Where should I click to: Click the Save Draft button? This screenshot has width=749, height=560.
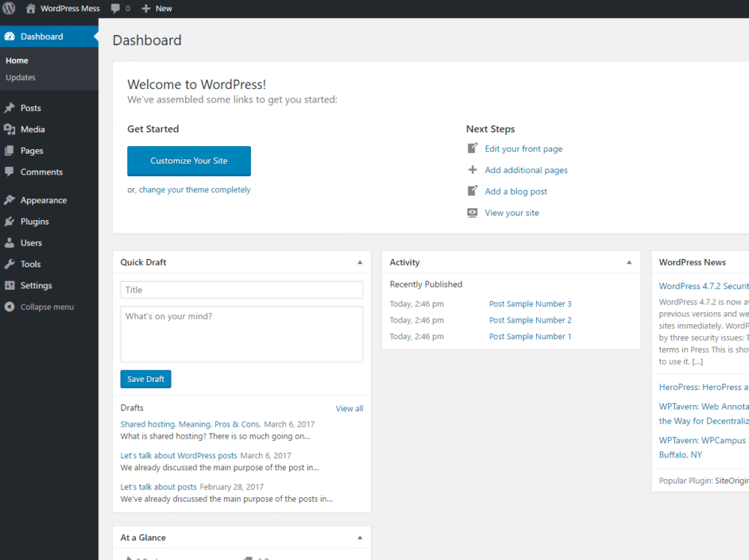tap(146, 379)
